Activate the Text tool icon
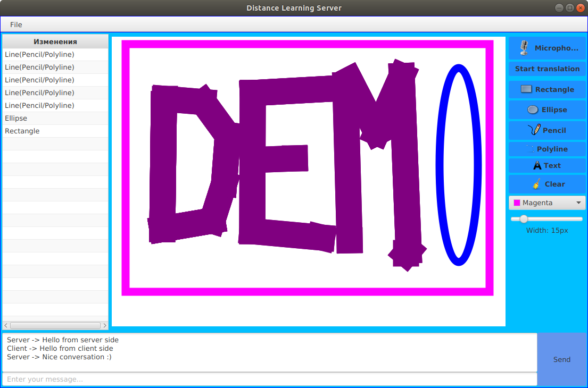 tap(537, 166)
